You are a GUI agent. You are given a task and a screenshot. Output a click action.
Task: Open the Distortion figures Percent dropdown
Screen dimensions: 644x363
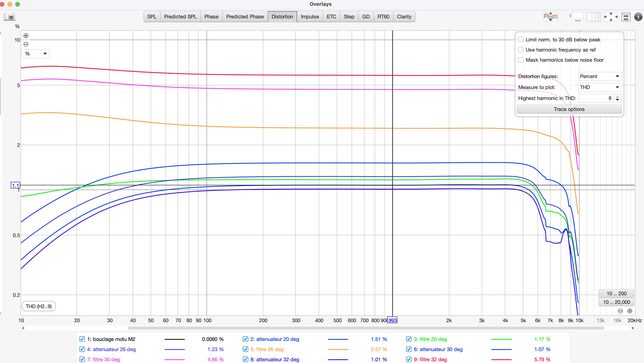[x=599, y=77]
